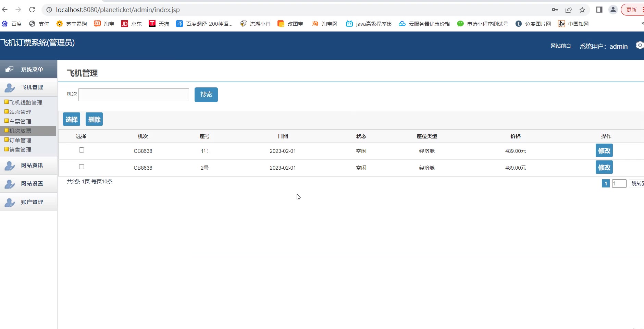Expand the 飞机管理 sidebar section
Image resolution: width=644 pixels, height=329 pixels.
(x=29, y=87)
